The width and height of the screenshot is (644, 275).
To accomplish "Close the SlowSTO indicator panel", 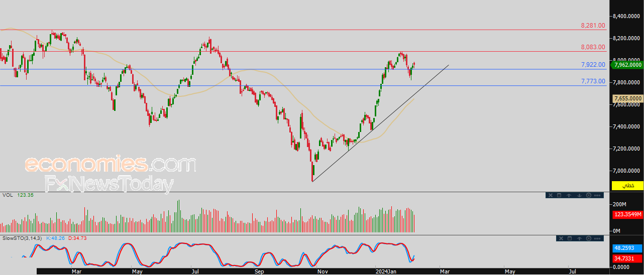I will click(561, 238).
